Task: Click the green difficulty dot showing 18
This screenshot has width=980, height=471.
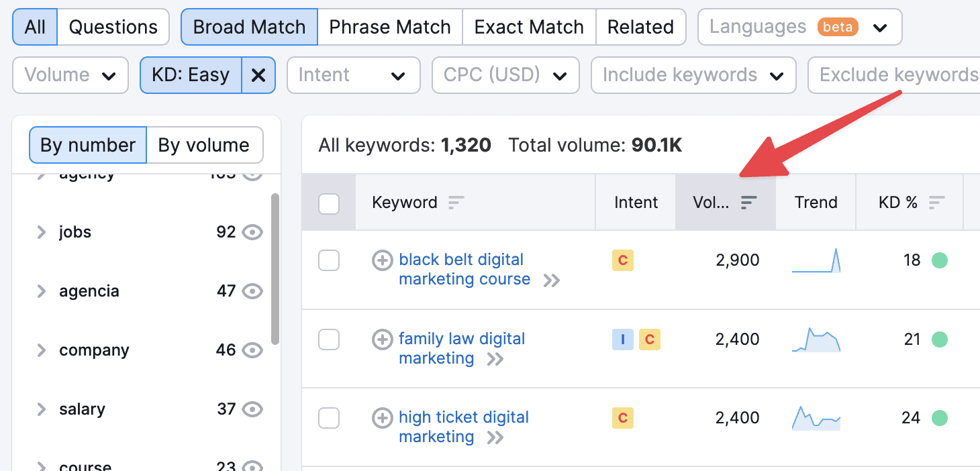Action: pos(938,260)
